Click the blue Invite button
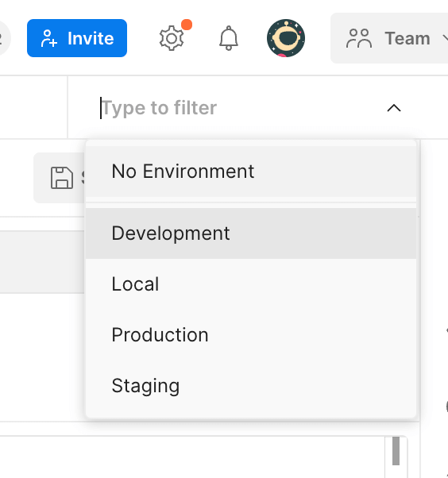This screenshot has width=448, height=478. coord(77,38)
